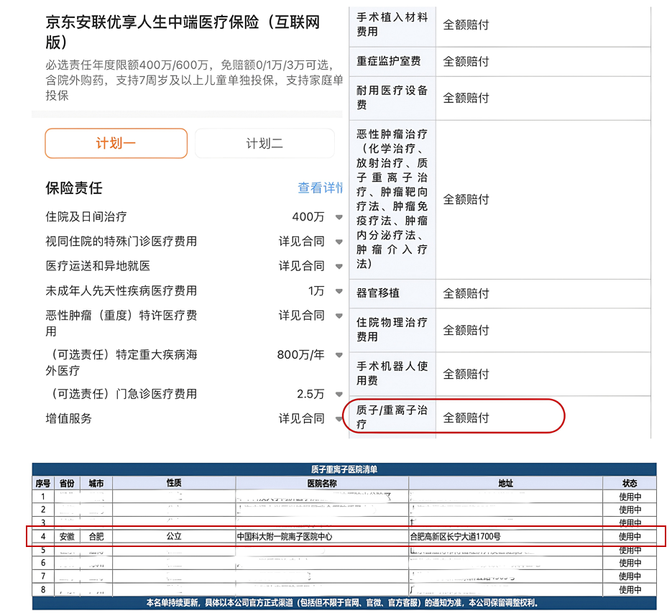This screenshot has width=672, height=616.
Task: Click the 安徽 province cell
Action: [x=67, y=536]
